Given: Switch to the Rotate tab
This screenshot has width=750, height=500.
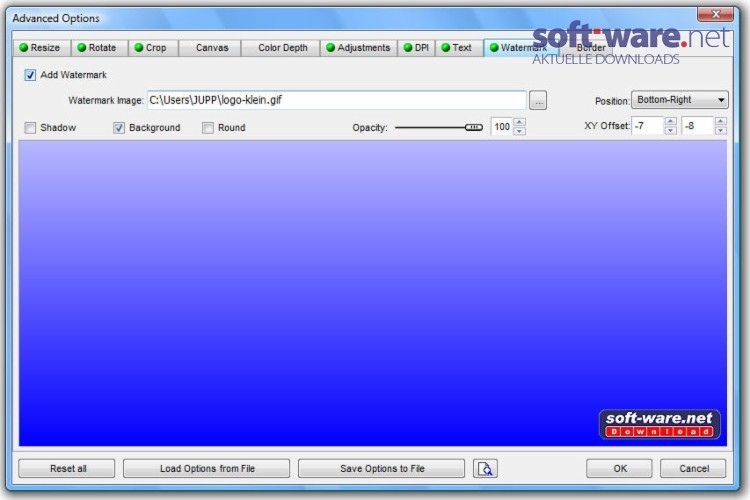Looking at the screenshot, I should [99, 48].
